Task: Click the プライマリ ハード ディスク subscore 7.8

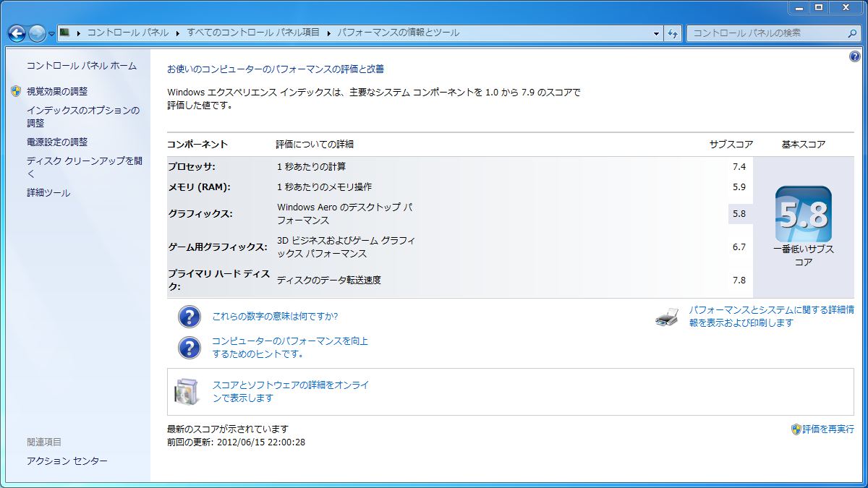Action: point(739,281)
